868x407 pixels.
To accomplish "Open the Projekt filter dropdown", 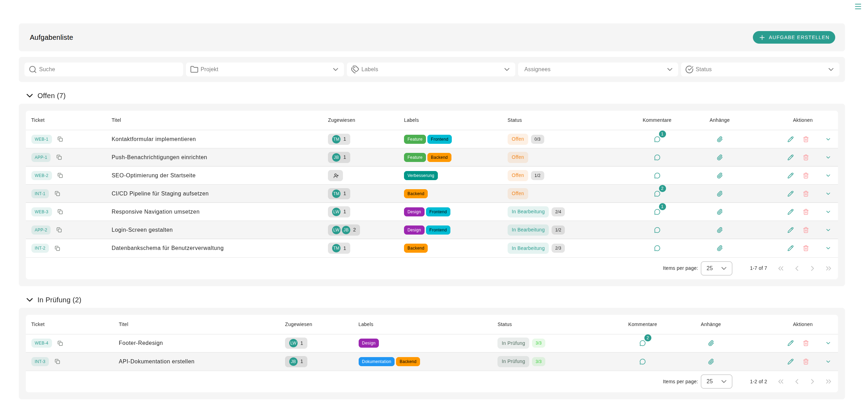I will click(264, 69).
